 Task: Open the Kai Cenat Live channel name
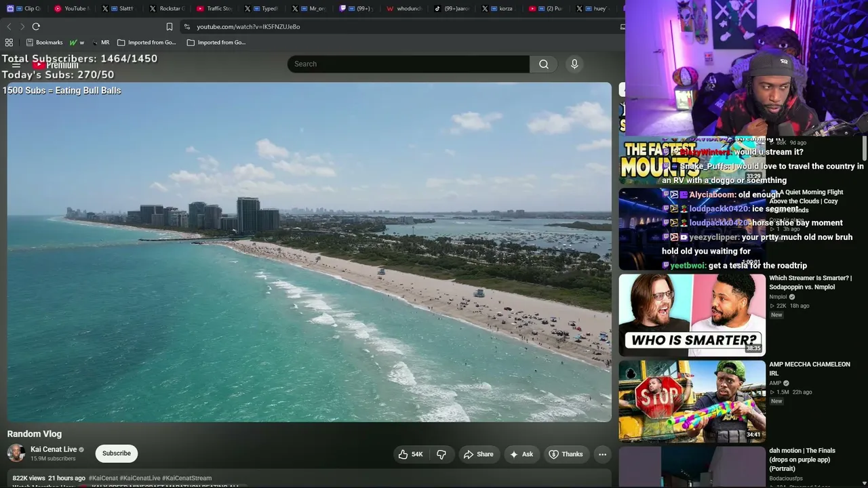[x=54, y=449]
